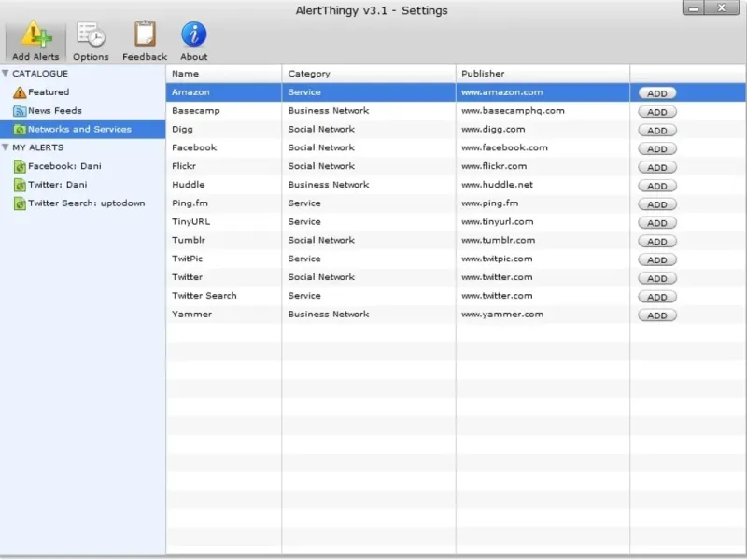This screenshot has width=747, height=560.
Task: Click the News Feeds icon in sidebar
Action: pyautogui.click(x=20, y=111)
